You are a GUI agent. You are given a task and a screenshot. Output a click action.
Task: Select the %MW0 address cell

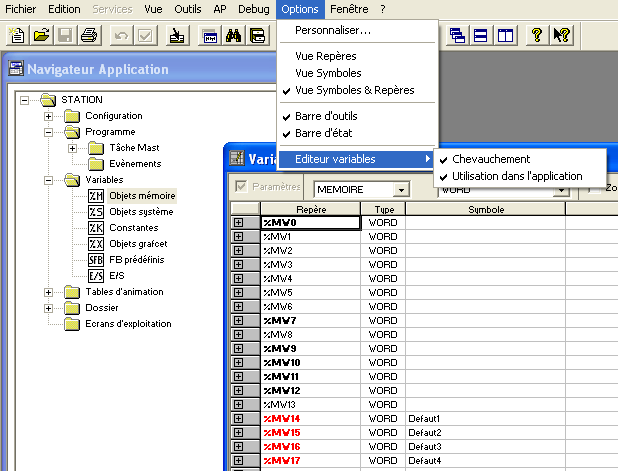[x=310, y=223]
